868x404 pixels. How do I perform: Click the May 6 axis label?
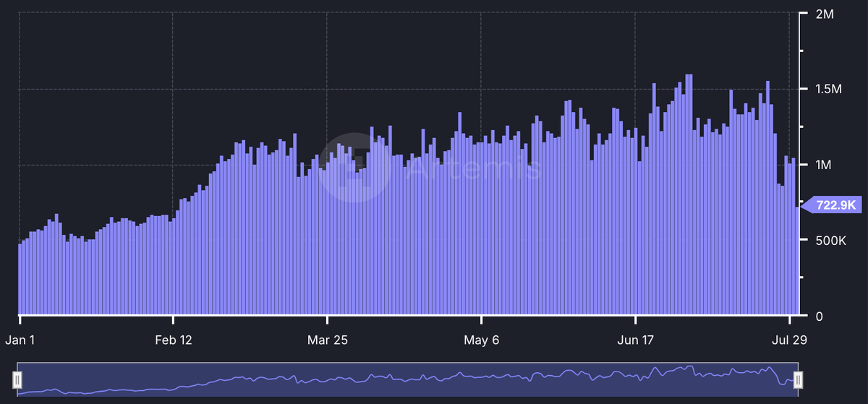(x=482, y=340)
